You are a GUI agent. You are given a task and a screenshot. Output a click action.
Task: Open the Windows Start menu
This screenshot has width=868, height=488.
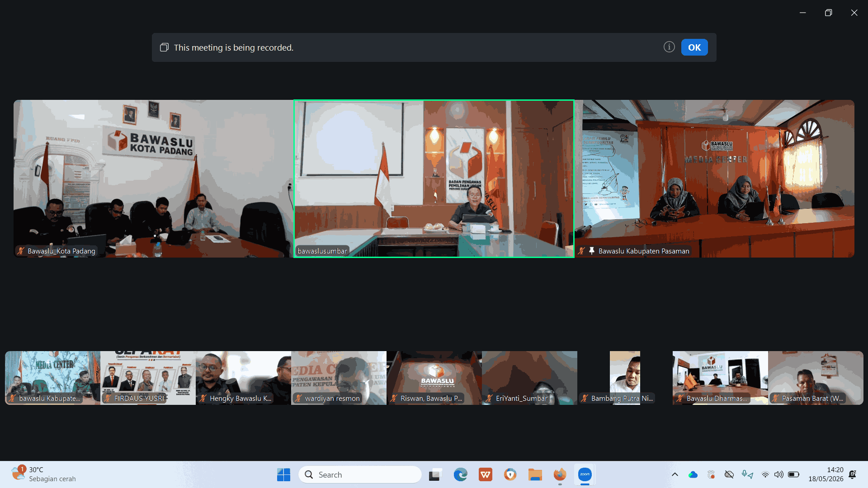[x=283, y=474]
